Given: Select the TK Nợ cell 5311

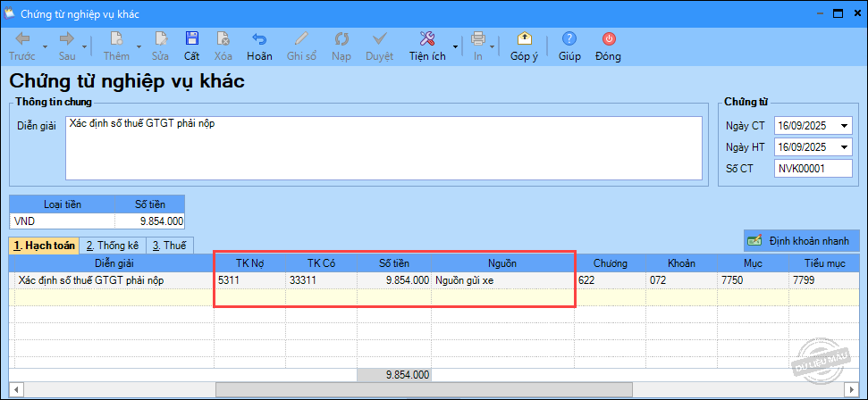Looking at the screenshot, I should [x=249, y=280].
